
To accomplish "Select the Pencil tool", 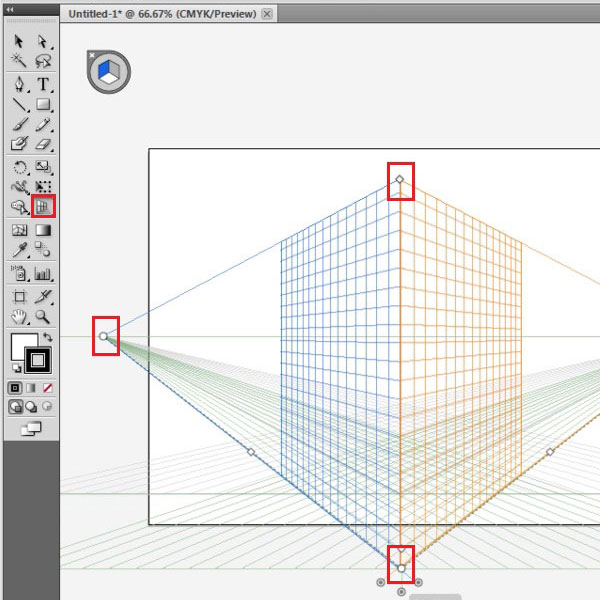I will [43, 124].
